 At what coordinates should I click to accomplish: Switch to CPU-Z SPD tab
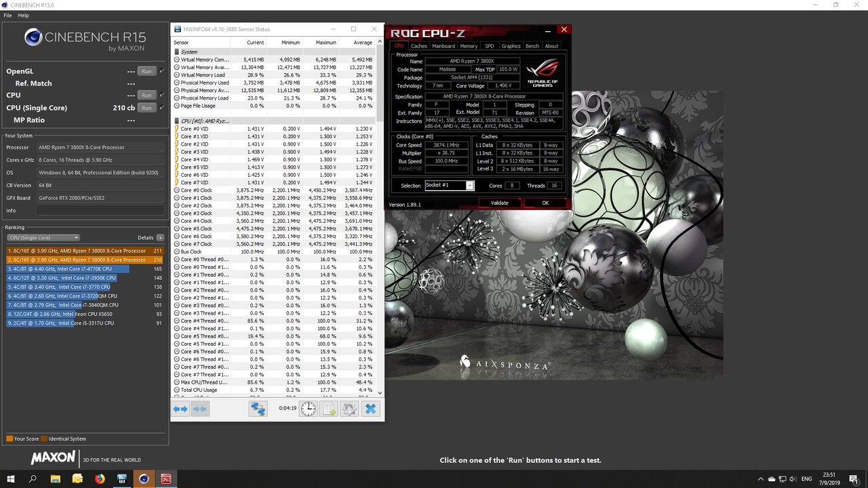[x=489, y=46]
